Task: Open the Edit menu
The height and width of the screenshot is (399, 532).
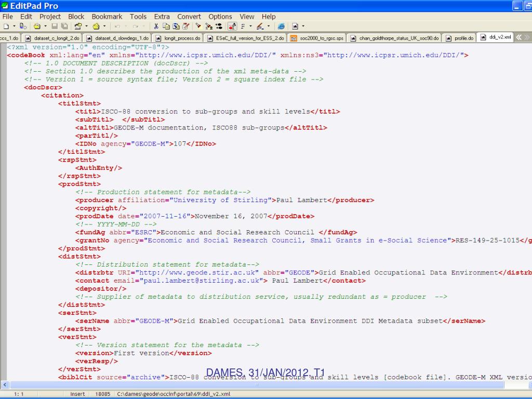Action: coord(26,16)
